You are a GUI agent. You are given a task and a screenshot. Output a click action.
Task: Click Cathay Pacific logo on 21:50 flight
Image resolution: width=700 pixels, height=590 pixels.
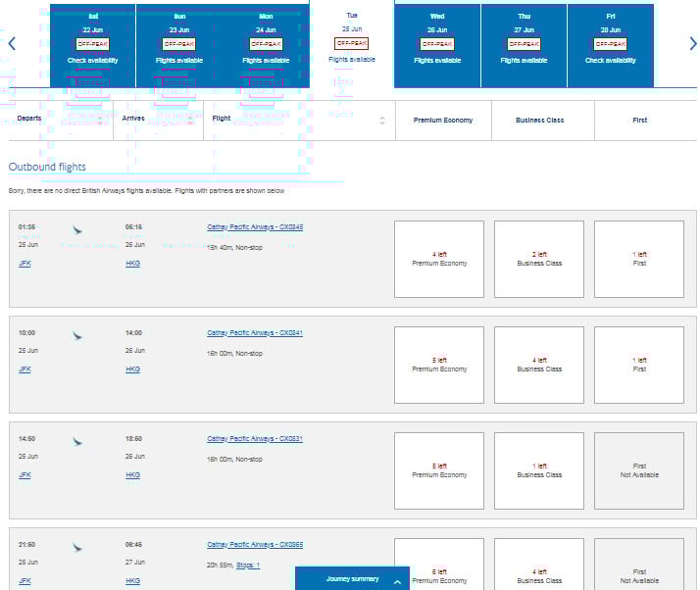(77, 547)
